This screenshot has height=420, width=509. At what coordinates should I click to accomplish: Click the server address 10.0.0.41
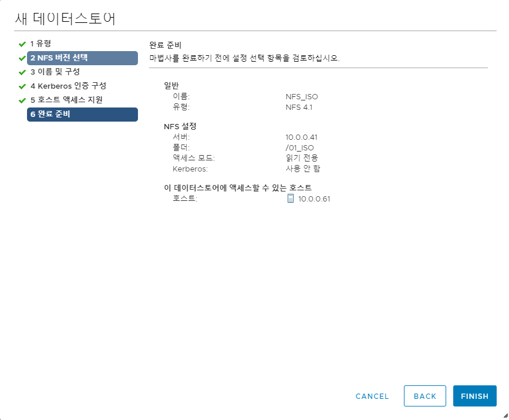point(301,137)
